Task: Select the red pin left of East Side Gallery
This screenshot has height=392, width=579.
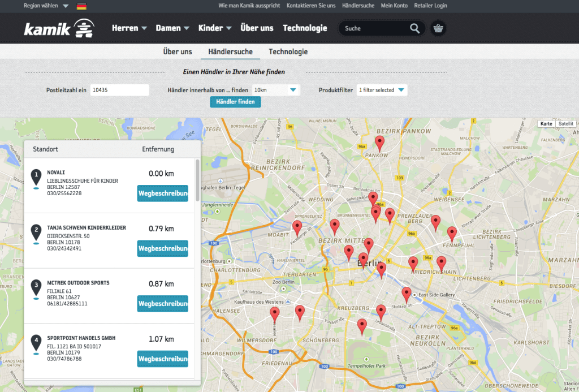Action: tap(407, 295)
